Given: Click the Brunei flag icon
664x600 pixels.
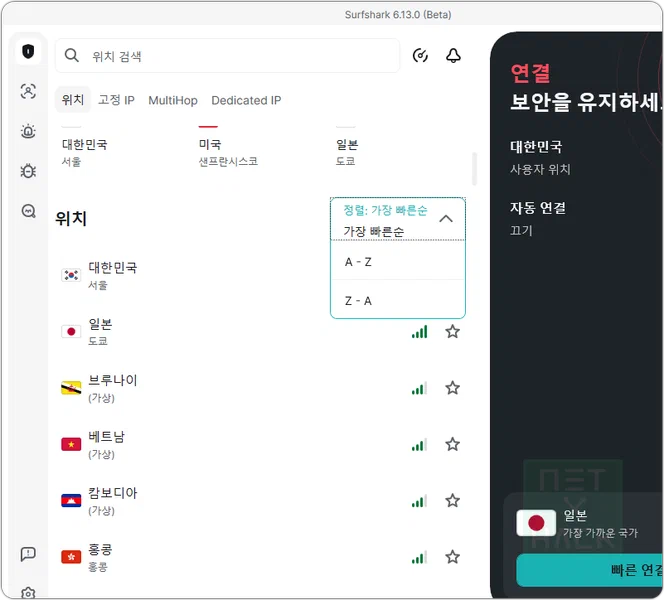Looking at the screenshot, I should click(x=71, y=388).
